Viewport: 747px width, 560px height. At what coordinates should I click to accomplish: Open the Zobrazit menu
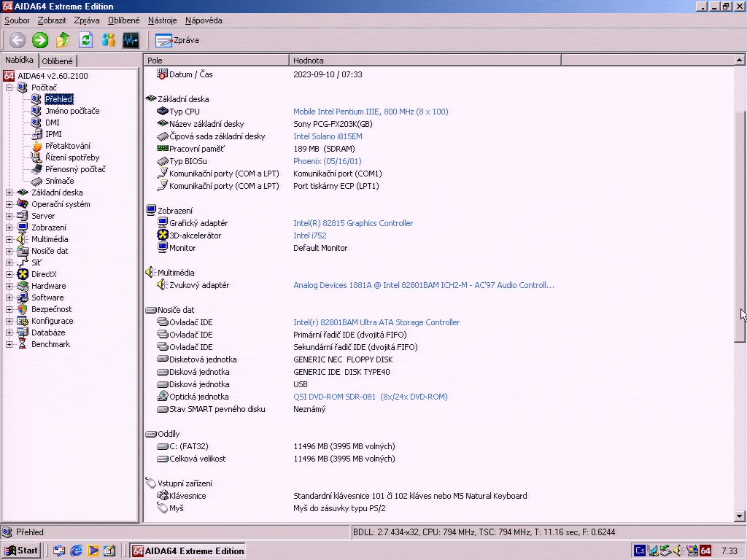(52, 20)
